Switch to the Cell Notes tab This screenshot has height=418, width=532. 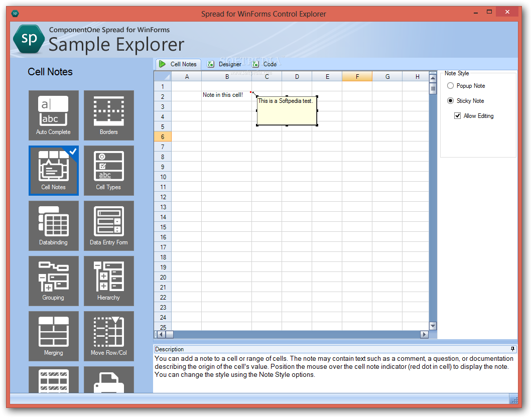[x=178, y=64]
